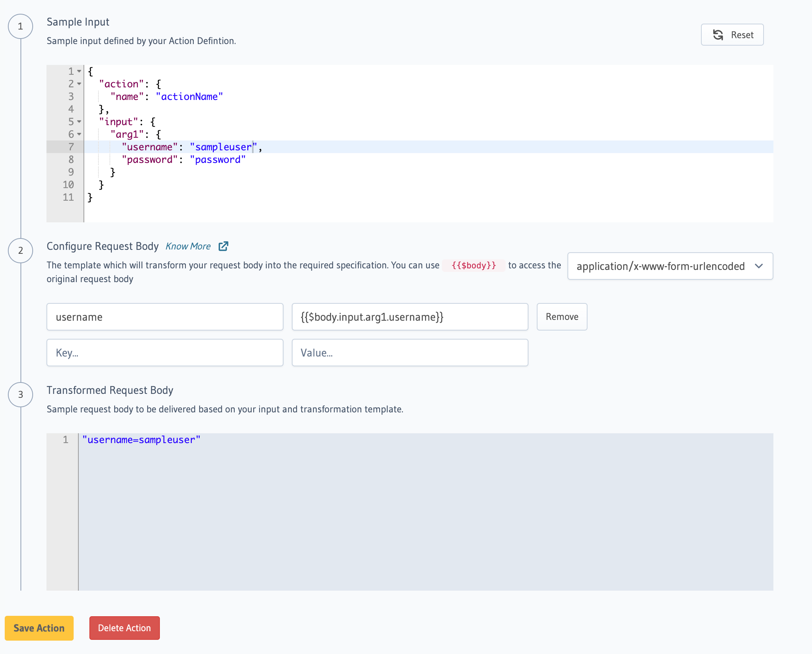812x654 pixels.
Task: Fold the "input" object on line 5
Action: tap(79, 122)
